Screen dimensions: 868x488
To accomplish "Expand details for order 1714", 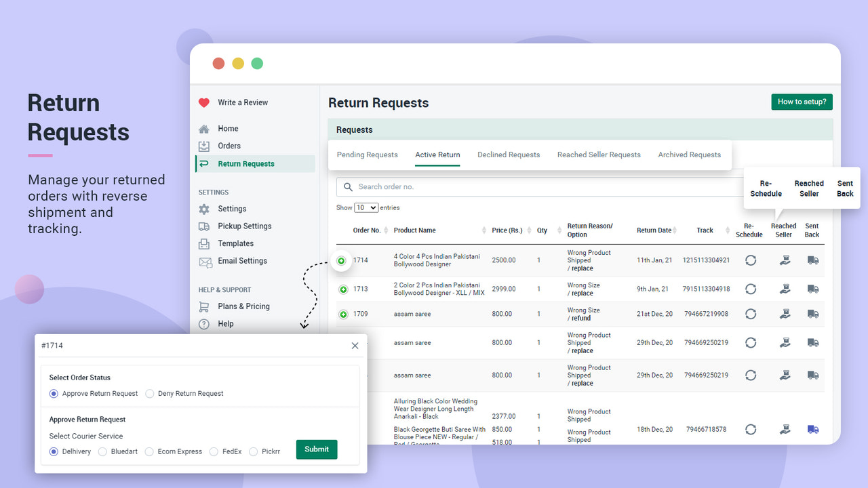I will pos(341,260).
